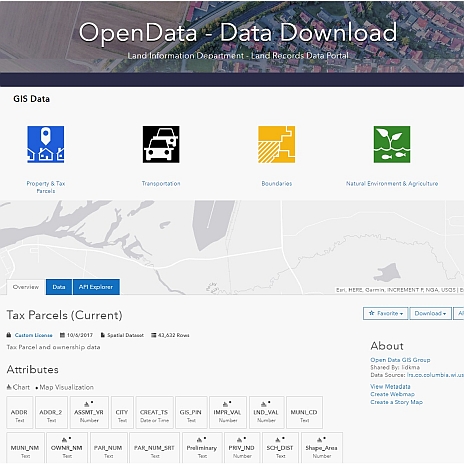Click the Transportation text link
The height and width of the screenshot is (464, 464).
point(161,184)
